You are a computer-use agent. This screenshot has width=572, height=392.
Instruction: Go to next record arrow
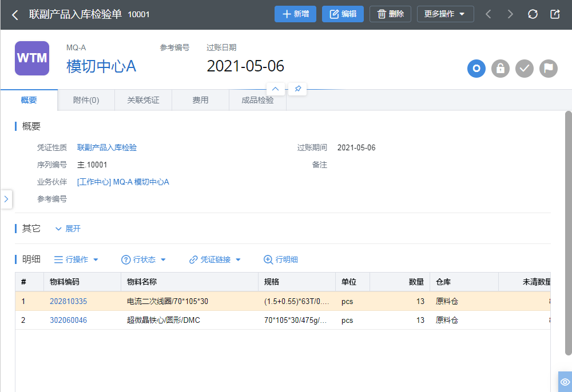click(x=510, y=14)
